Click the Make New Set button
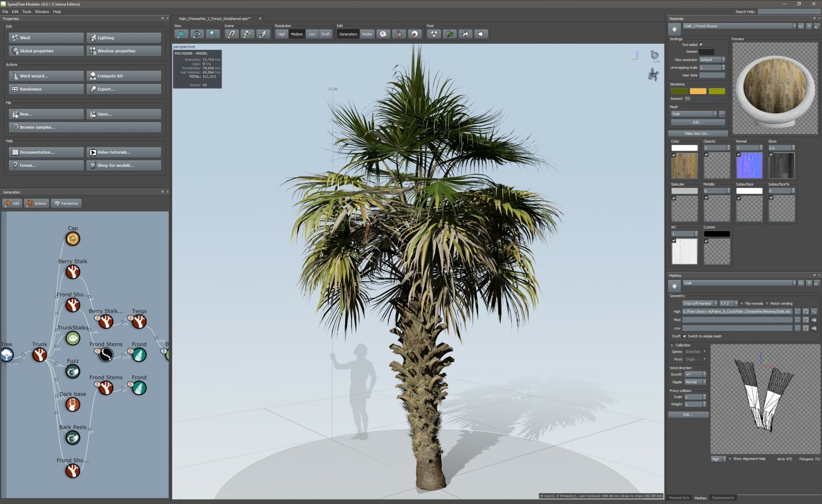 click(697, 133)
